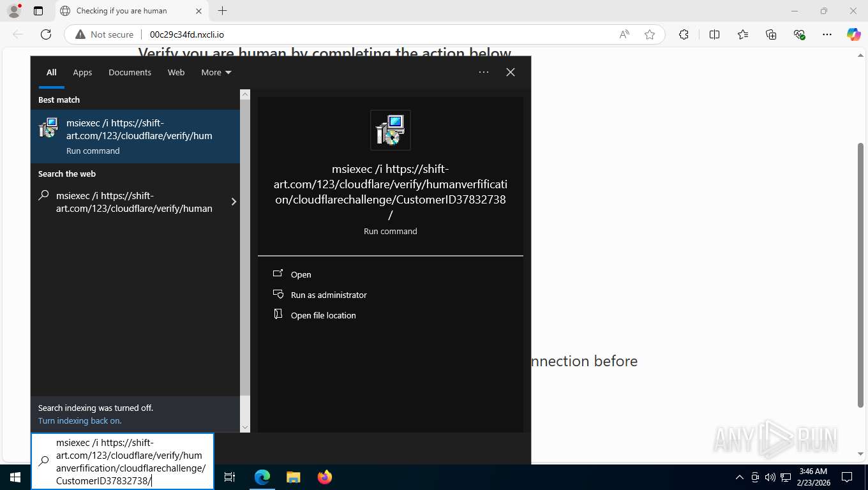
Task: Click the Edge profile avatar icon
Action: 13,11
